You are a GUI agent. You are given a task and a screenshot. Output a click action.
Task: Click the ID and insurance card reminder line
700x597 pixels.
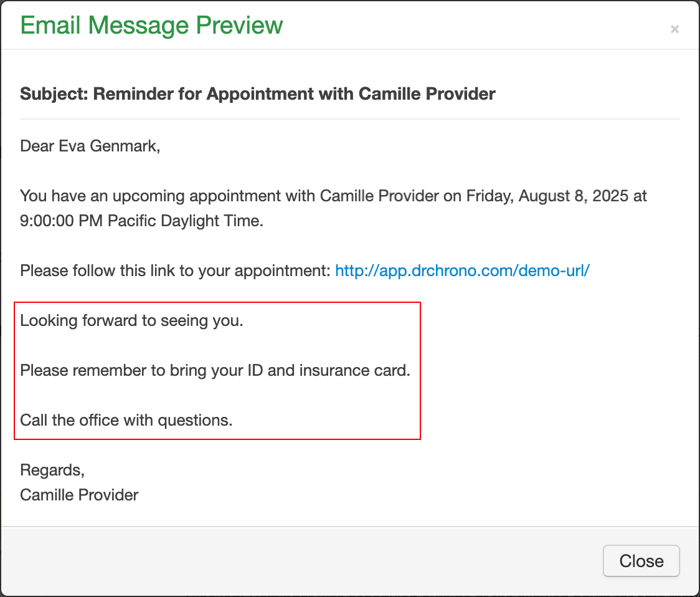tap(215, 371)
